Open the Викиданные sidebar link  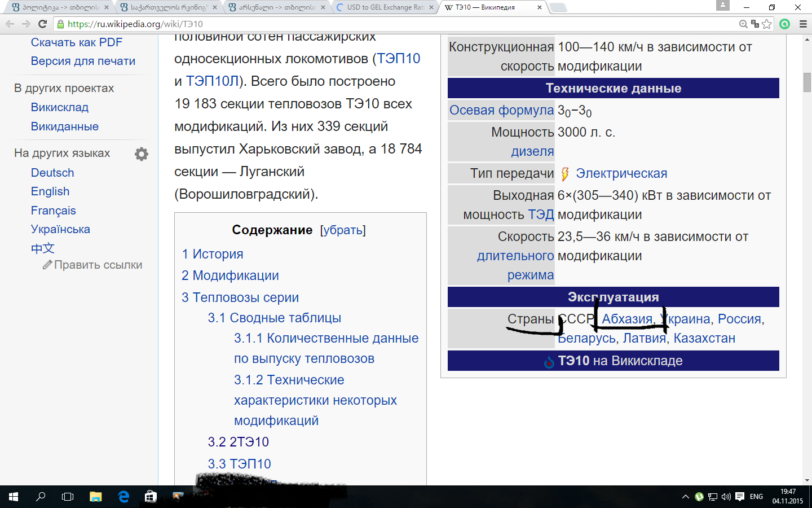[65, 126]
